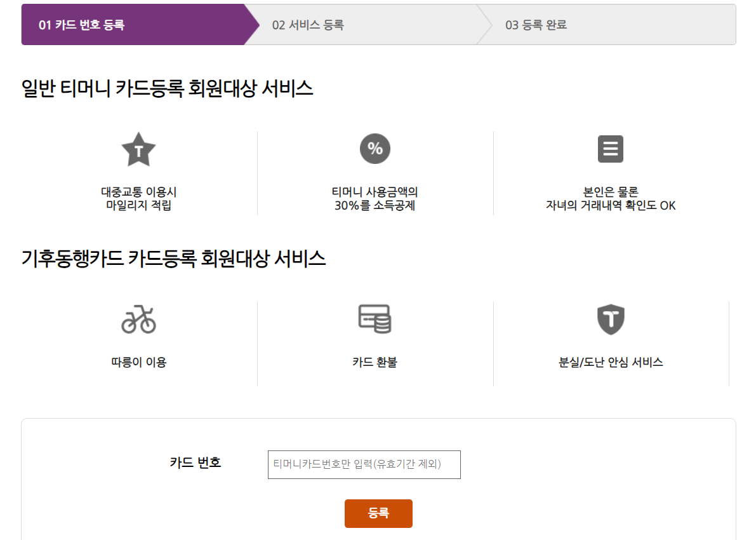The image size is (756, 540).
Task: Click the T shield loss protection icon
Action: [x=611, y=320]
